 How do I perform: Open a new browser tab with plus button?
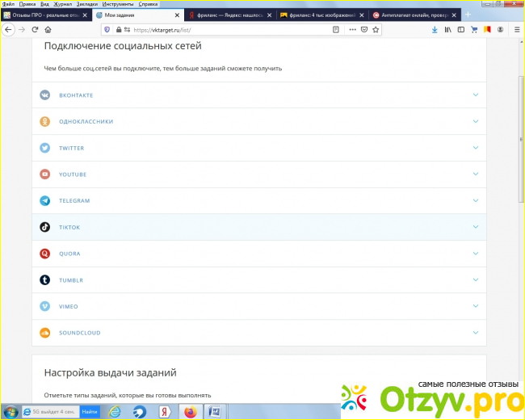468,15
